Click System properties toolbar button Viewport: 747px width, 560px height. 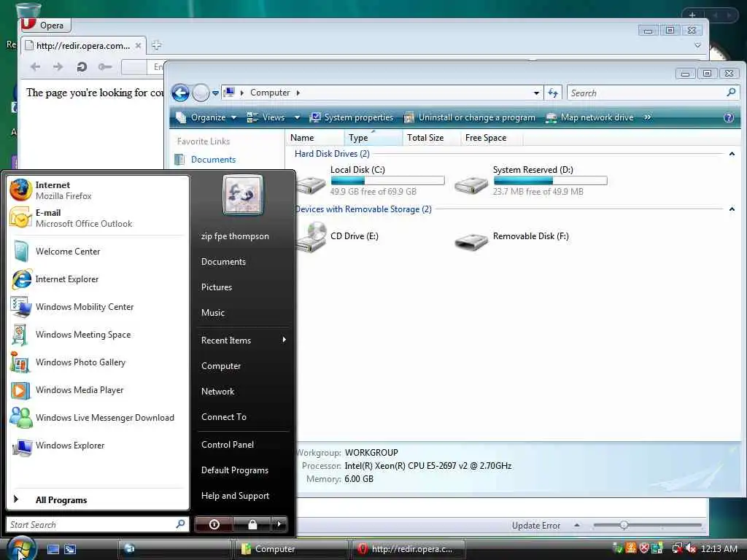(x=352, y=117)
